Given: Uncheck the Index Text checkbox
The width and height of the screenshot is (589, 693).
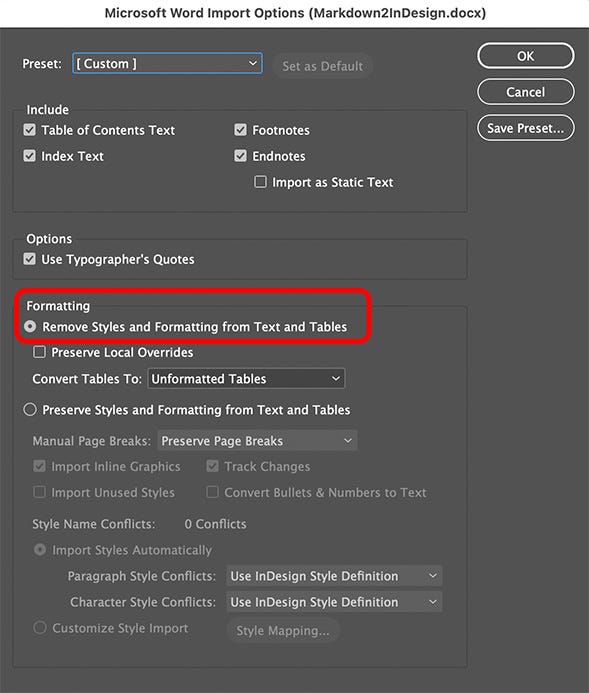Looking at the screenshot, I should click(x=30, y=156).
